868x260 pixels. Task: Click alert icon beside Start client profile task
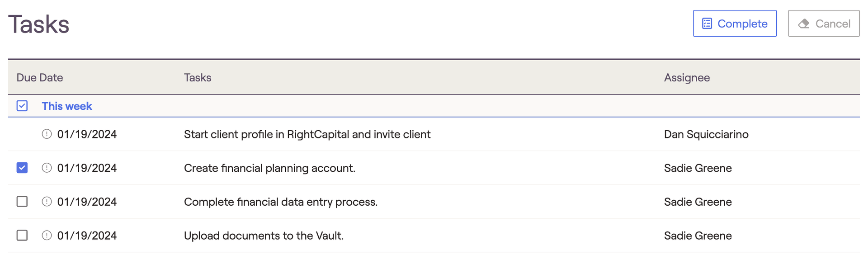[47, 134]
